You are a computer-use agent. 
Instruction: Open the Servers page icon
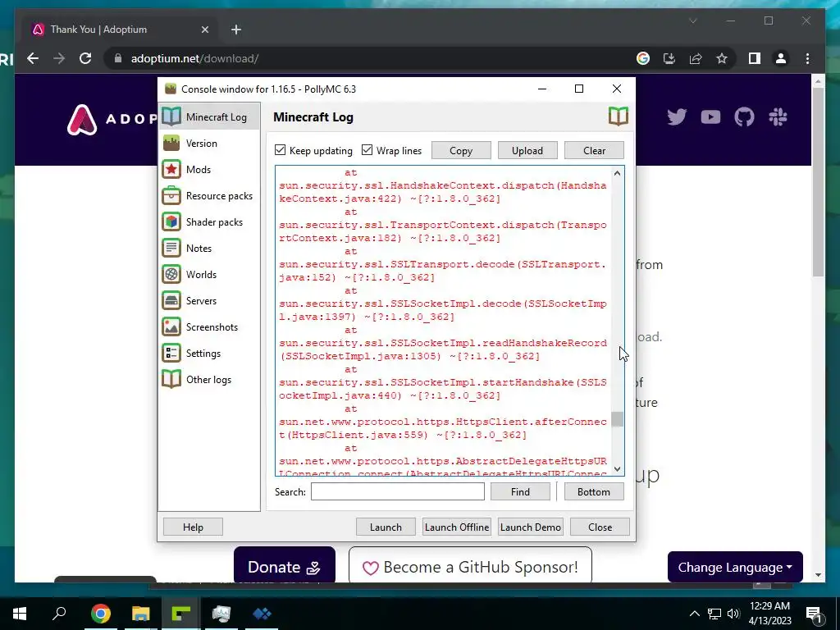point(171,300)
